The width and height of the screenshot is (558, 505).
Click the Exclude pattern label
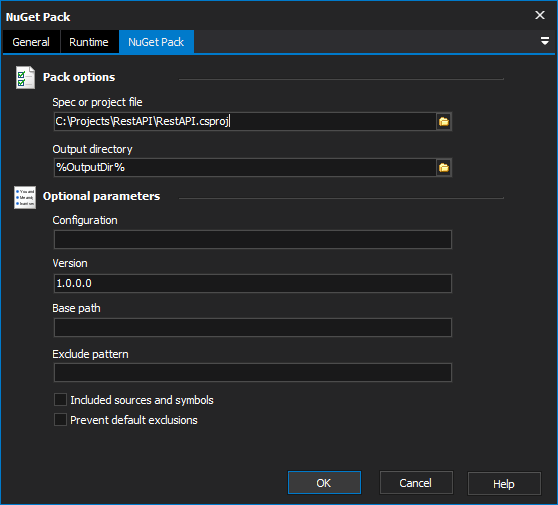[90, 354]
